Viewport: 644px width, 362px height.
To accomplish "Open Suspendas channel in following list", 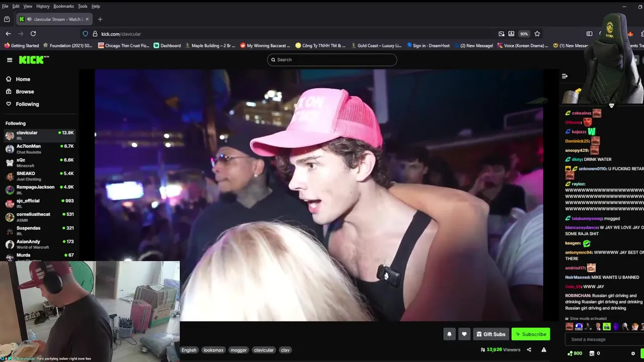I will (39, 230).
